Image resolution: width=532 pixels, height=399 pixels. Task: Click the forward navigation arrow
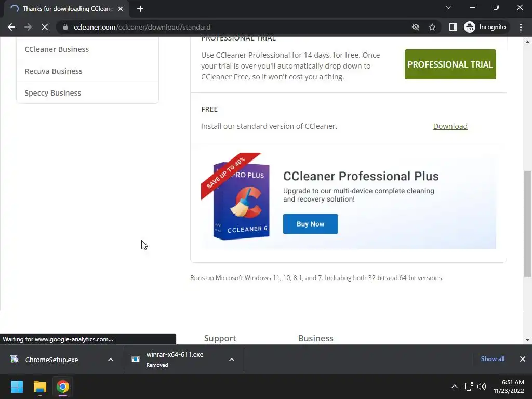coord(28,27)
